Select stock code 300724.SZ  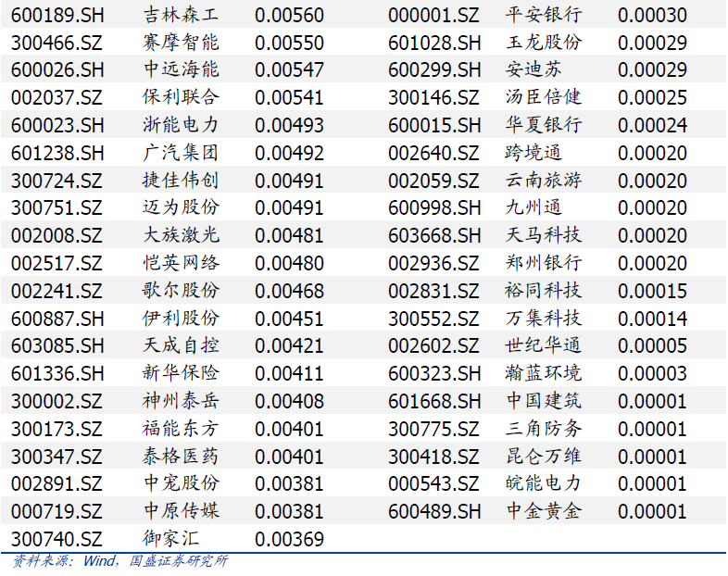point(56,181)
